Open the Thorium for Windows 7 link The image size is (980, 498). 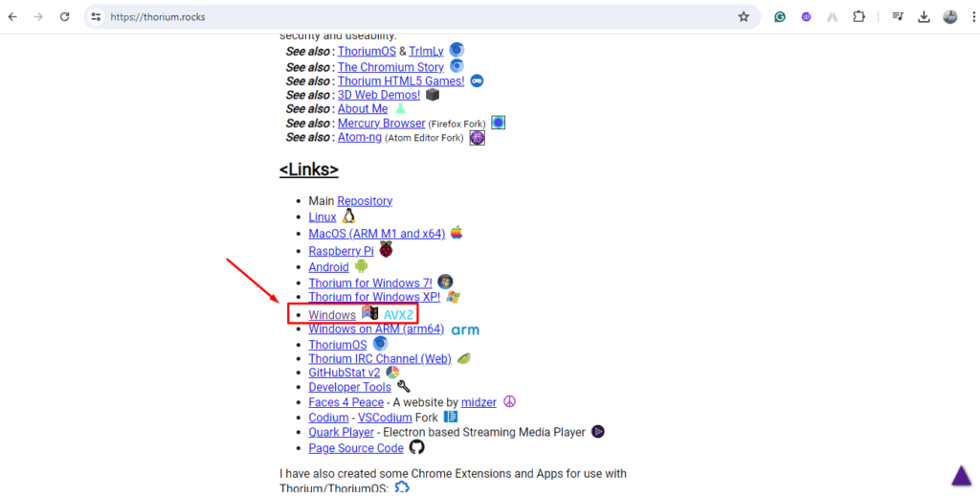tap(370, 283)
